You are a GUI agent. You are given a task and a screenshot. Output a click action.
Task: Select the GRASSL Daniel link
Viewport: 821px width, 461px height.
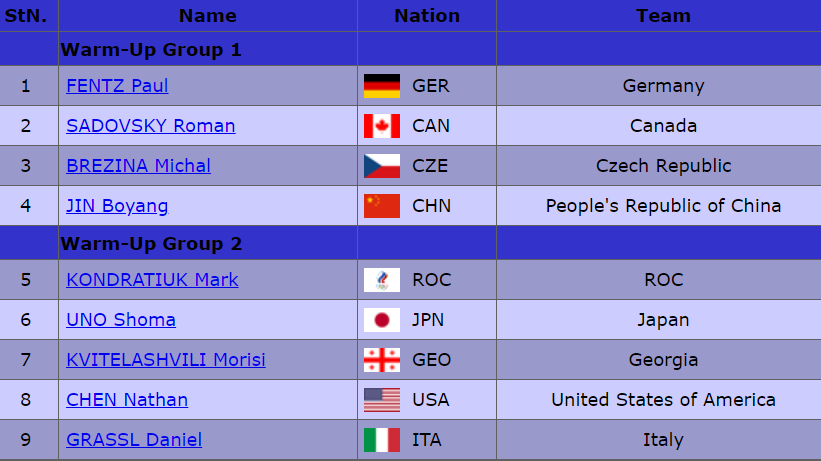pos(134,440)
